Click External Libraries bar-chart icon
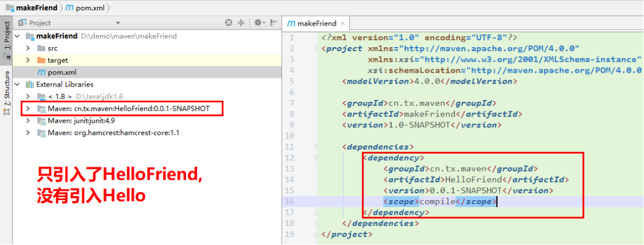The width and height of the screenshot is (644, 245). click(x=30, y=84)
